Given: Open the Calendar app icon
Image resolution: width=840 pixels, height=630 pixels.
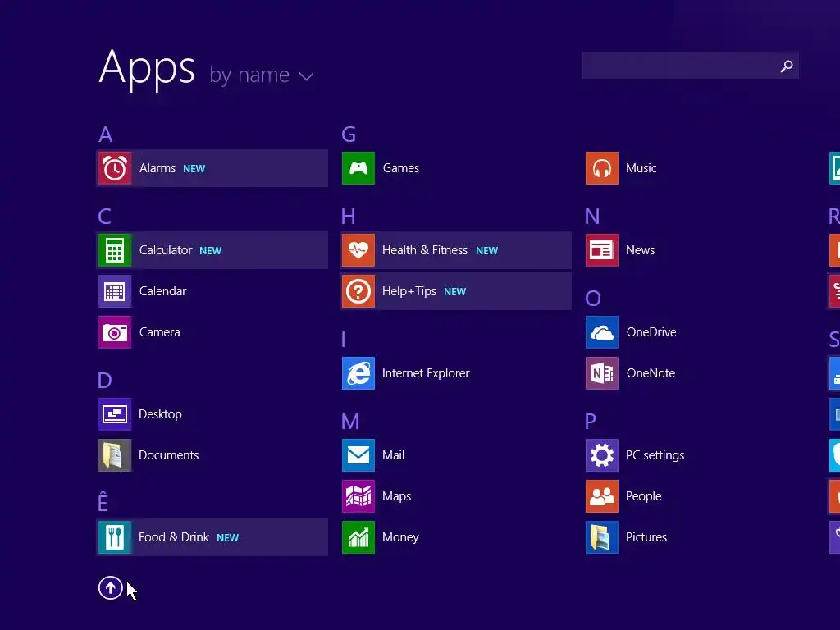Looking at the screenshot, I should click(x=115, y=291).
